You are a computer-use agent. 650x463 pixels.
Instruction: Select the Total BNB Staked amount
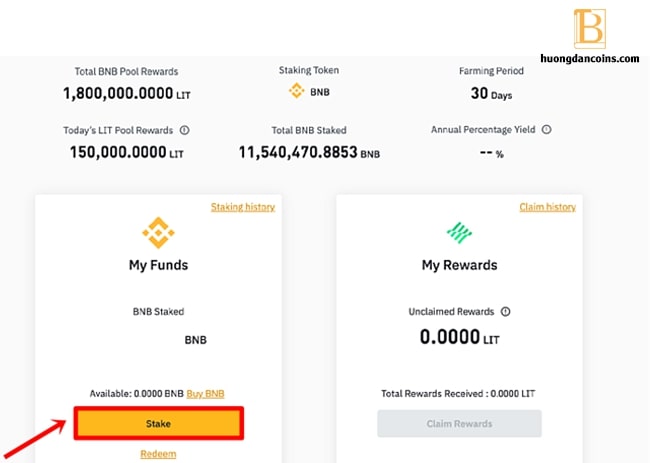pyautogui.click(x=309, y=153)
